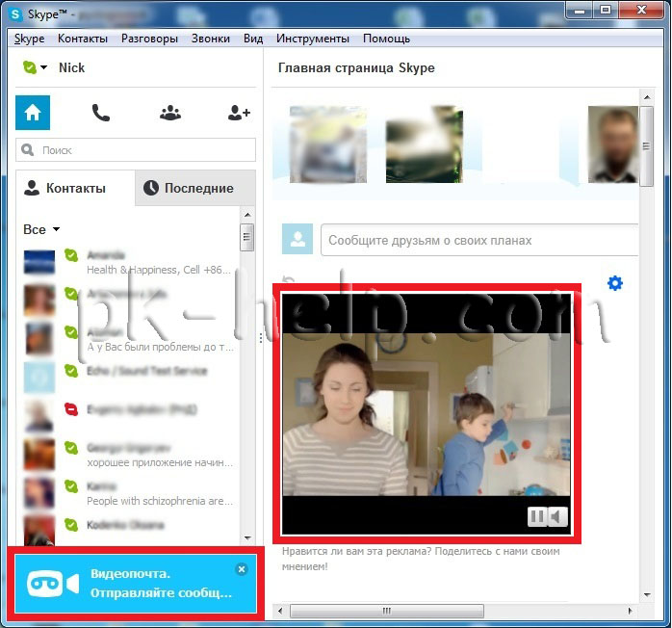Click contact list scrollbar down arrow
Viewport: 672px width, 628px height.
tap(247, 537)
